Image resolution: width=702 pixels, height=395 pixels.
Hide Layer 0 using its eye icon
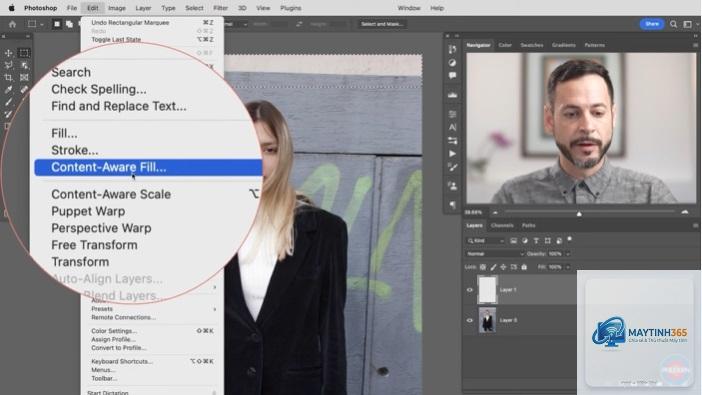[x=470, y=320]
